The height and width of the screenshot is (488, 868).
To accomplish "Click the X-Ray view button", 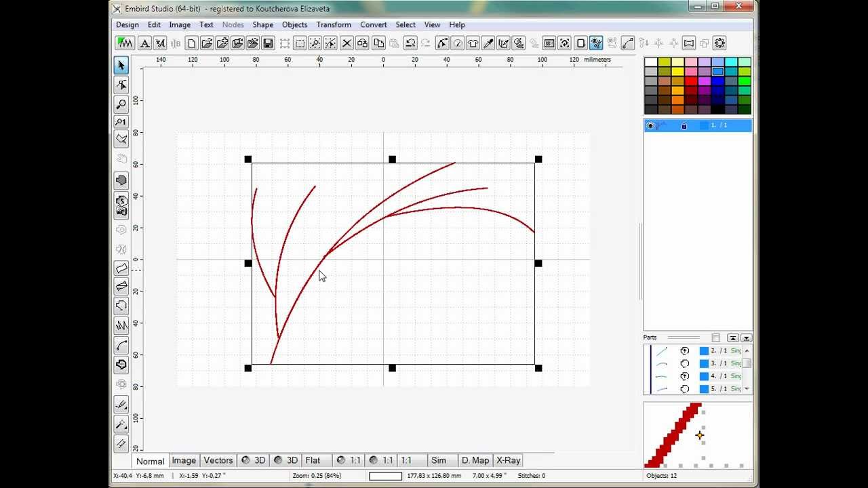I will [509, 461].
